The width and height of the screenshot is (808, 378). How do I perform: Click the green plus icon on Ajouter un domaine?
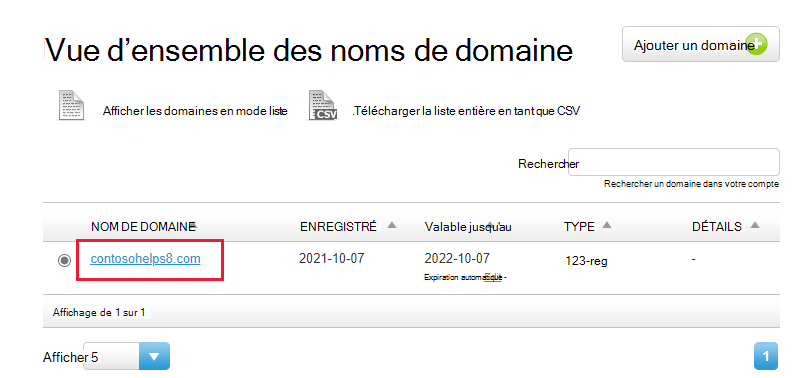click(757, 44)
